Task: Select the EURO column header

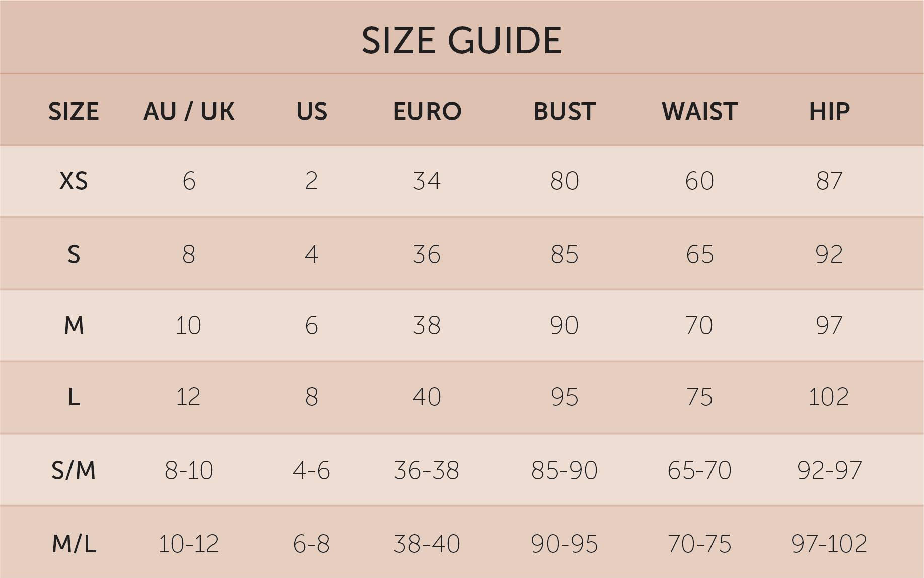Action: point(427,111)
